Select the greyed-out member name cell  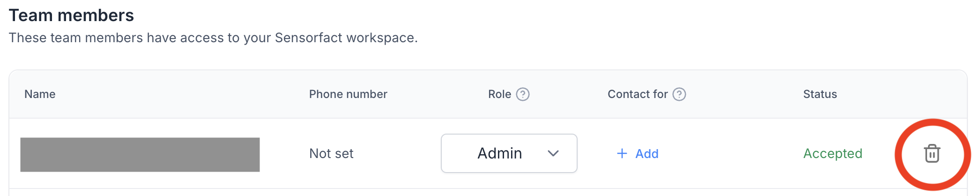tap(140, 154)
